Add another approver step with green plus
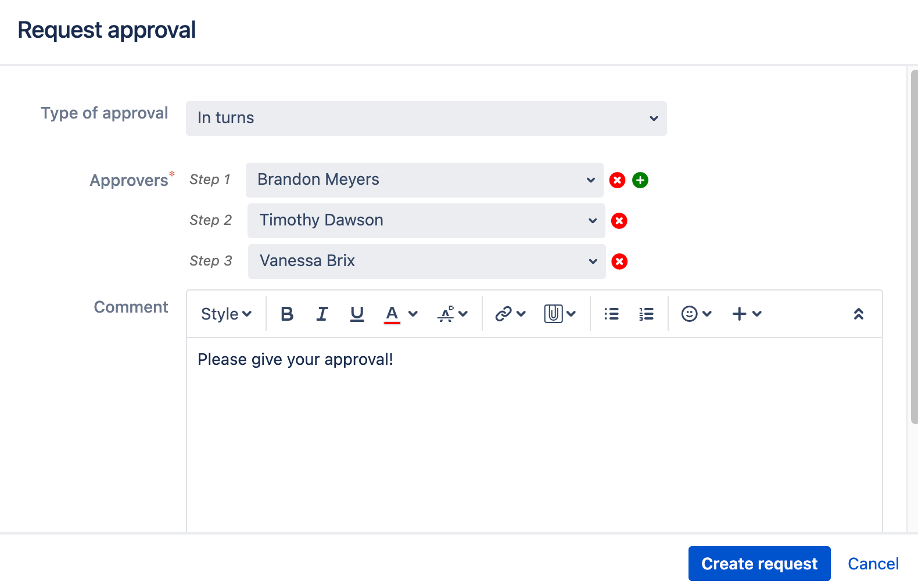 pyautogui.click(x=640, y=180)
